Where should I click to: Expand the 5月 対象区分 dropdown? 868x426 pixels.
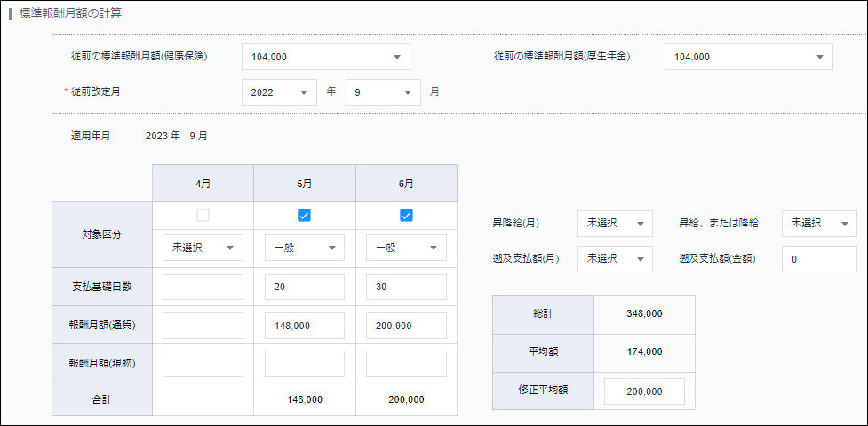(304, 248)
